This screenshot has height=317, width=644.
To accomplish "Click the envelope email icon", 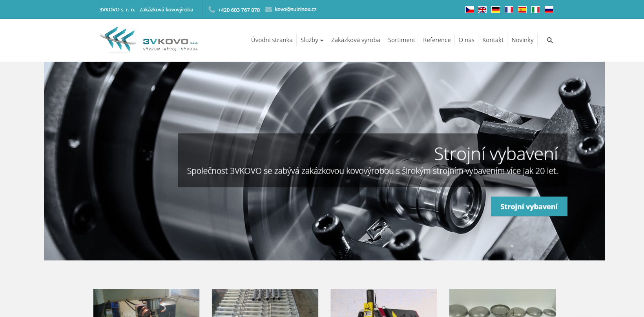I will coord(268,9).
